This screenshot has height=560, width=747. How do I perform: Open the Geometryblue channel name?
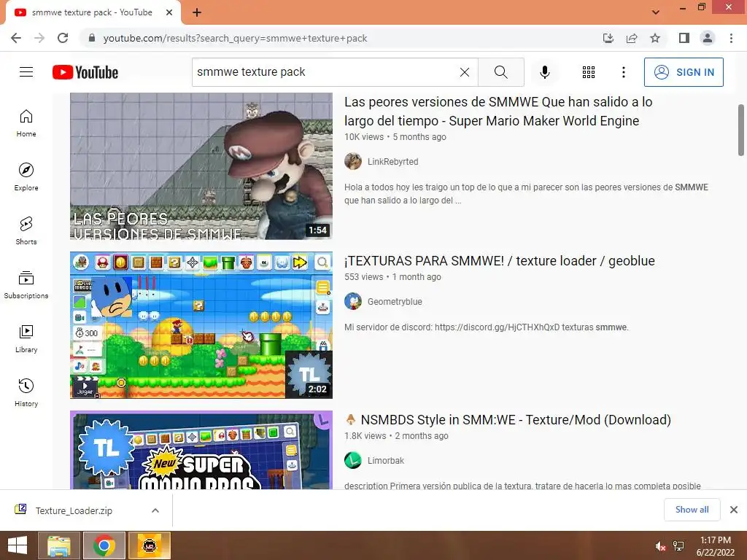(395, 301)
